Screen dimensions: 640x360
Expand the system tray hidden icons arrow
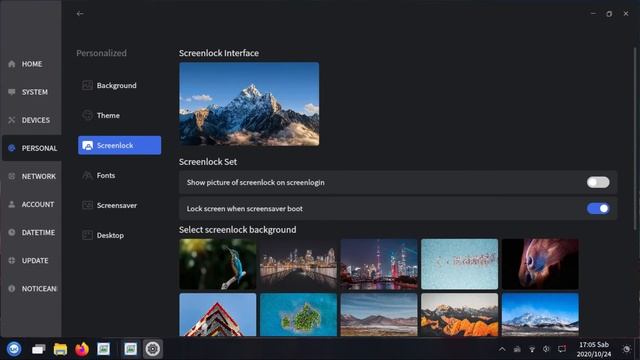click(502, 349)
